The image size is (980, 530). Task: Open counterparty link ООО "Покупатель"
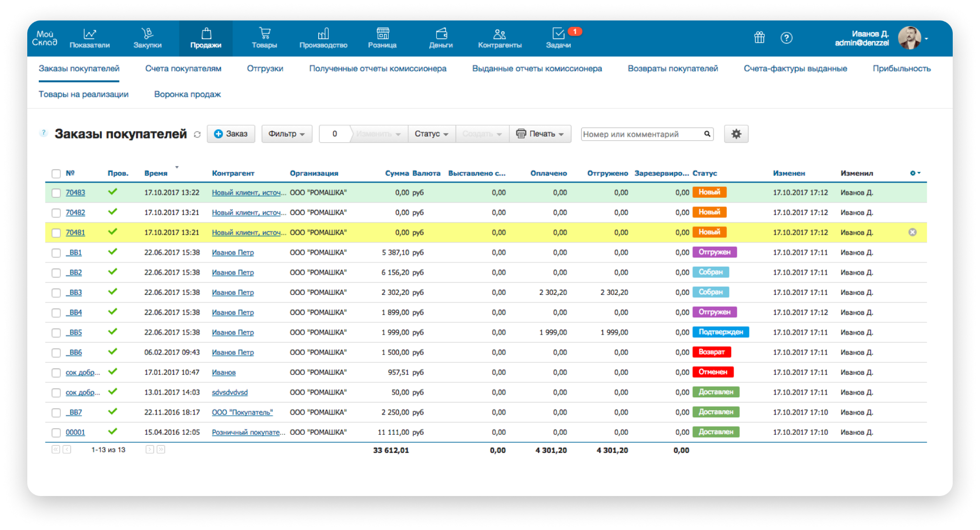point(242,412)
